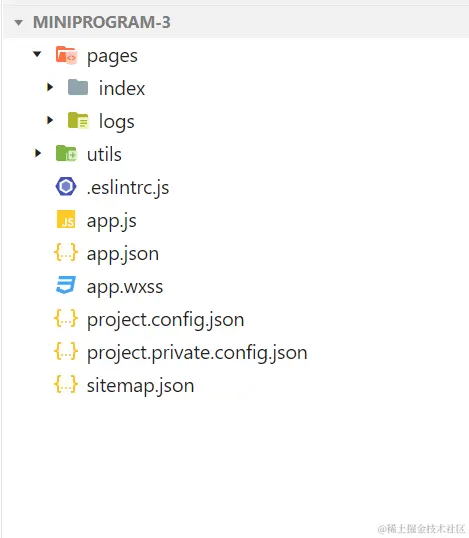Expand the logs folder arrow

pos(50,120)
